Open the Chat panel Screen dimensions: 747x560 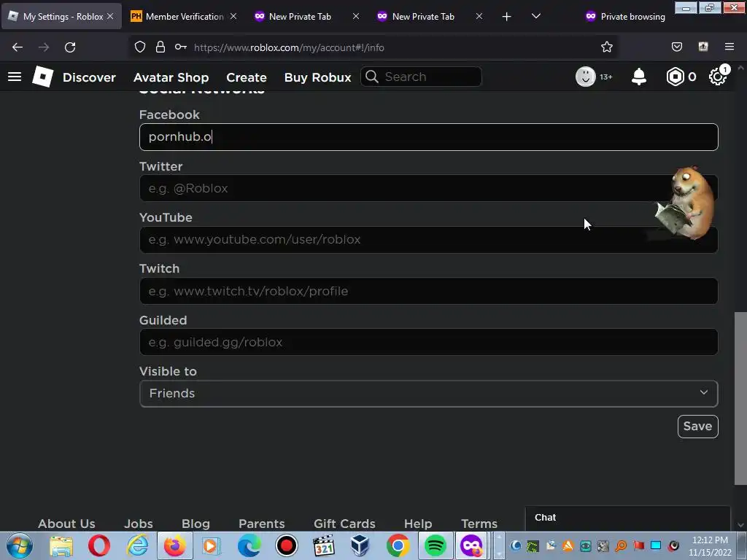(x=628, y=518)
